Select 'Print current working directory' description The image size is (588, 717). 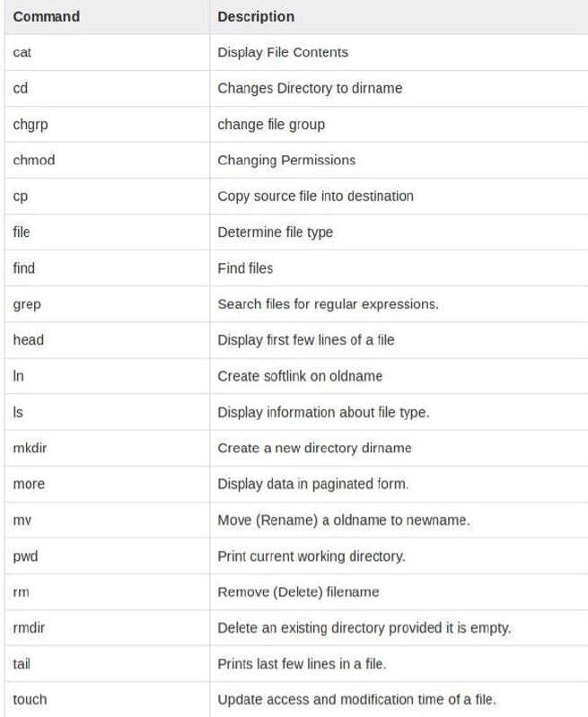coord(312,555)
